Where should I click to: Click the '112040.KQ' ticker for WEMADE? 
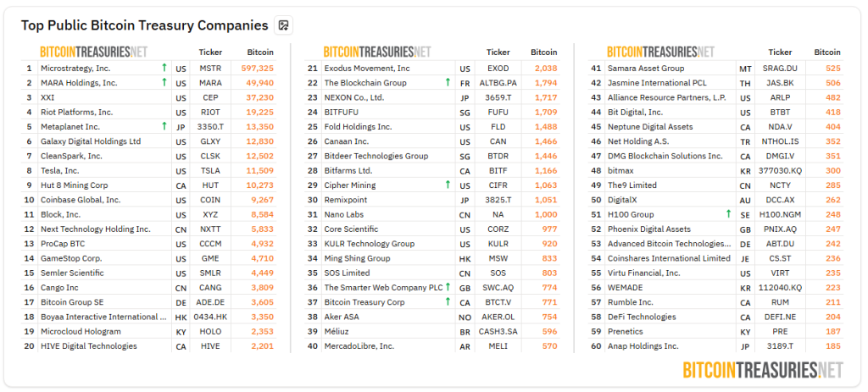click(x=780, y=288)
